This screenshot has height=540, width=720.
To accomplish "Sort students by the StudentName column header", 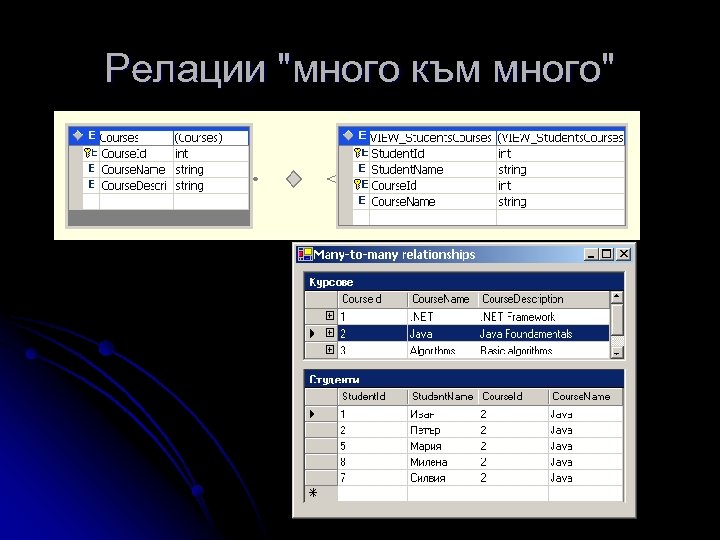I will [x=443, y=397].
